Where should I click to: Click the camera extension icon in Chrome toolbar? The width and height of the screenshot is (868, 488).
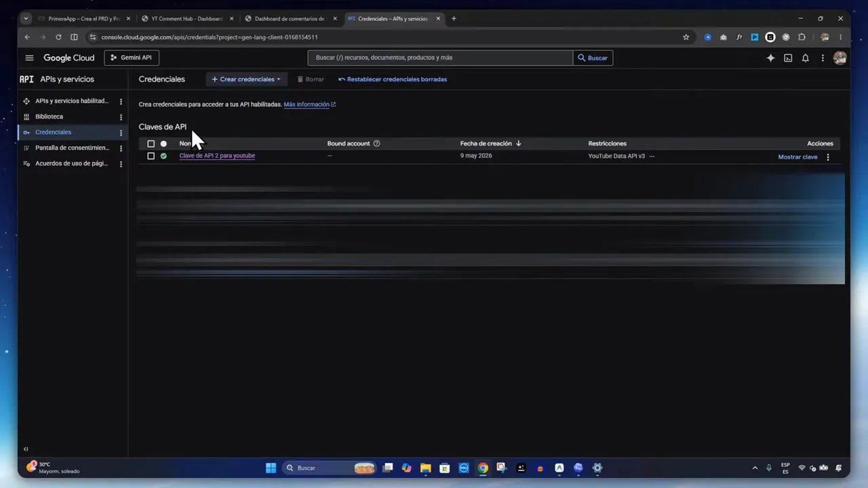(724, 37)
